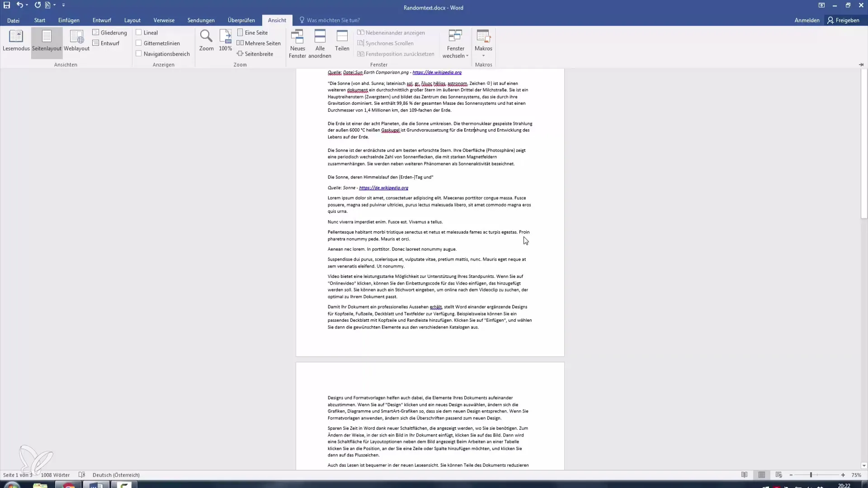The height and width of the screenshot is (488, 868).
Task: Undo the last action in quick access toolbar
Action: coord(19,5)
